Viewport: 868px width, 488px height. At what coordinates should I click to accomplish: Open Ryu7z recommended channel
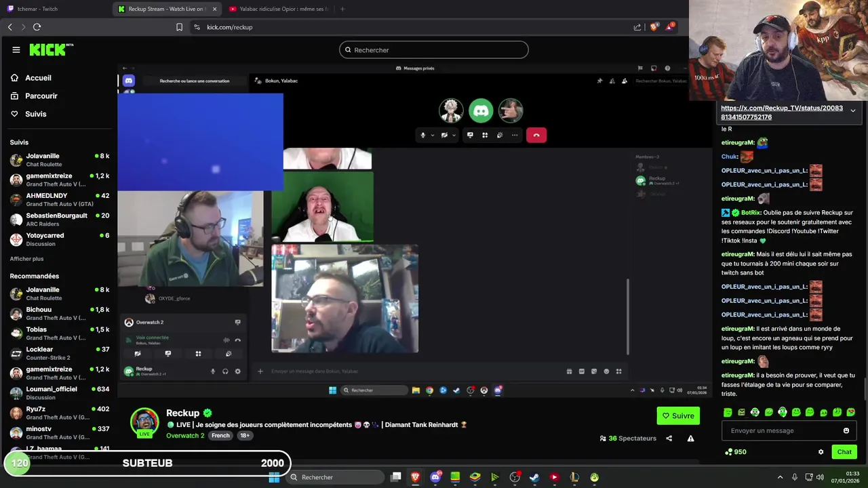(x=60, y=413)
